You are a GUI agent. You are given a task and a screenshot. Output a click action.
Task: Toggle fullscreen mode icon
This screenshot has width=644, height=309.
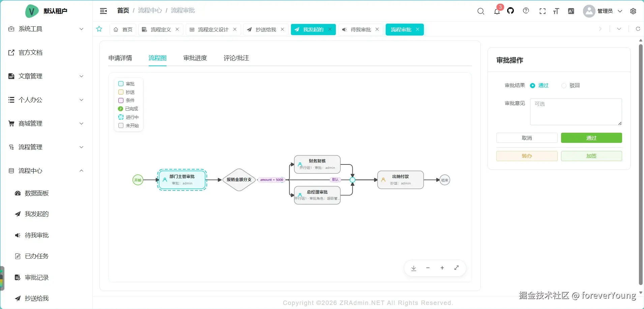(x=542, y=11)
